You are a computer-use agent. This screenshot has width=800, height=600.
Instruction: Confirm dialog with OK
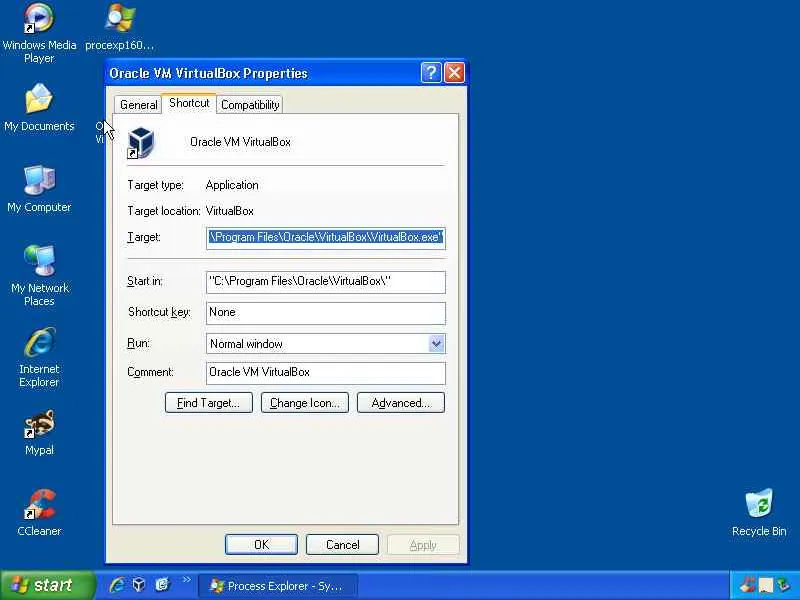(261, 544)
